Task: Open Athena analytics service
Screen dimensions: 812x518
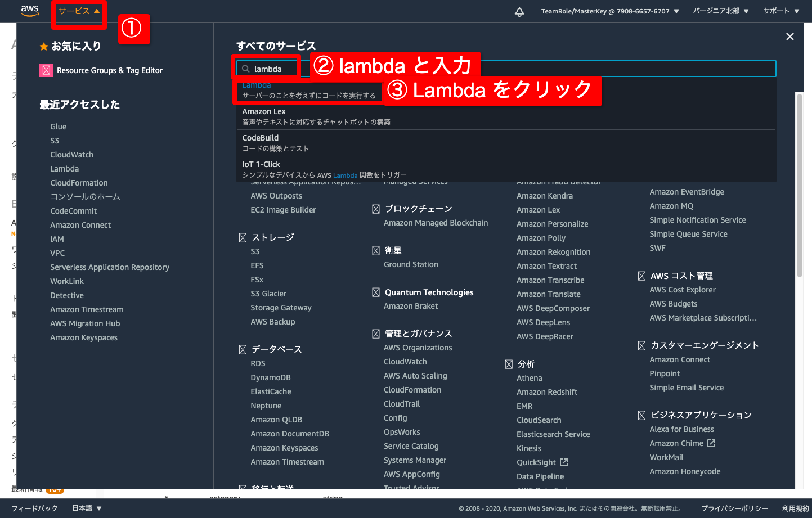Action: 530,378
